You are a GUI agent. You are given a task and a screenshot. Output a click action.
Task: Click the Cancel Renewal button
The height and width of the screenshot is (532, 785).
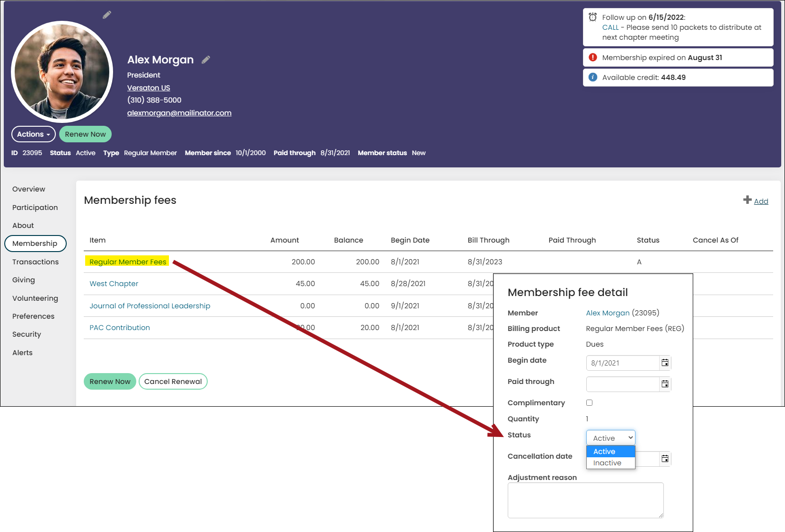173,382
